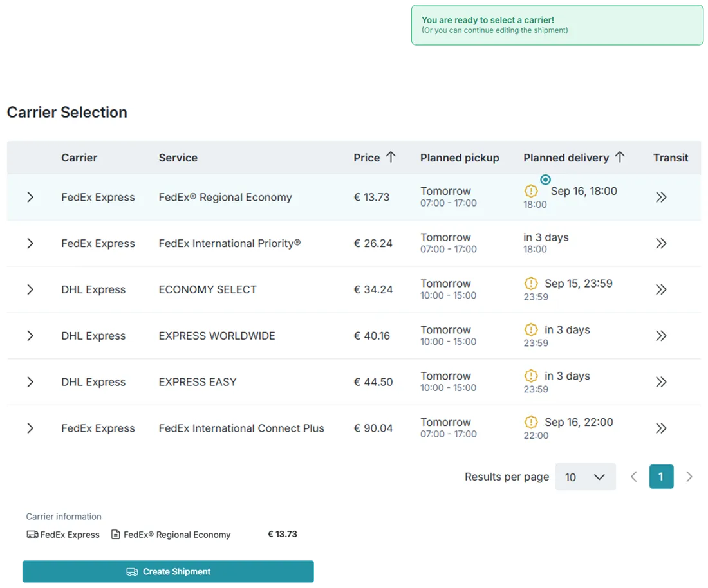
Task: Open transit details for FedEx International Priority
Action: [661, 243]
